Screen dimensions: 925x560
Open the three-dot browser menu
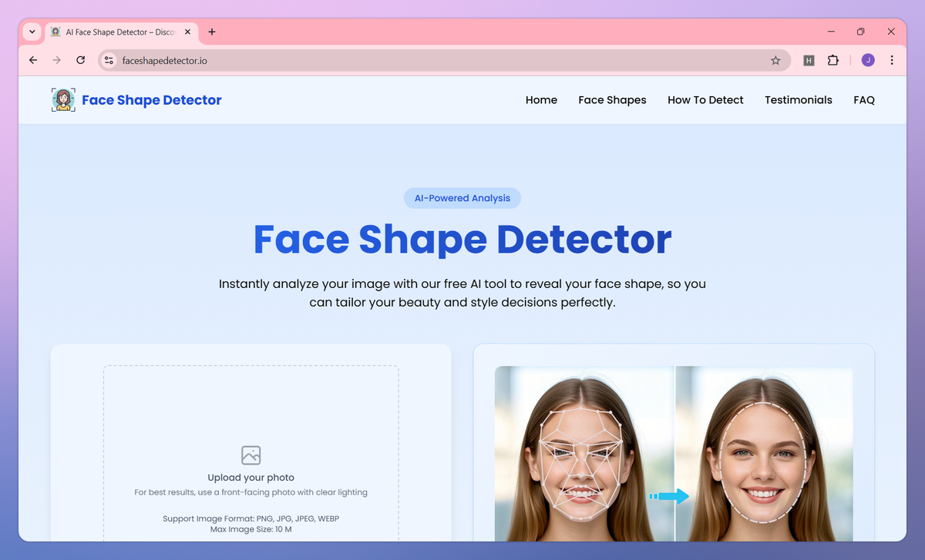coord(892,59)
